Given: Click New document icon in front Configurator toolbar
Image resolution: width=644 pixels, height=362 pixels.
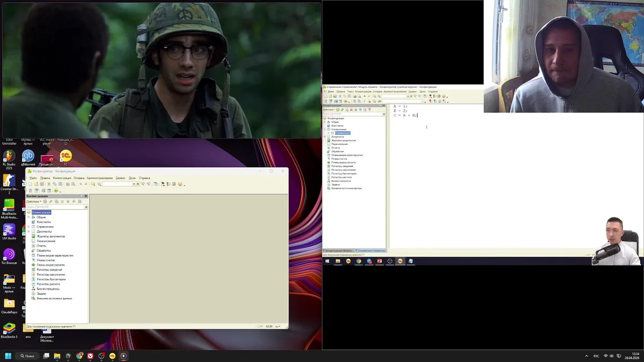Looking at the screenshot, I should [30, 184].
